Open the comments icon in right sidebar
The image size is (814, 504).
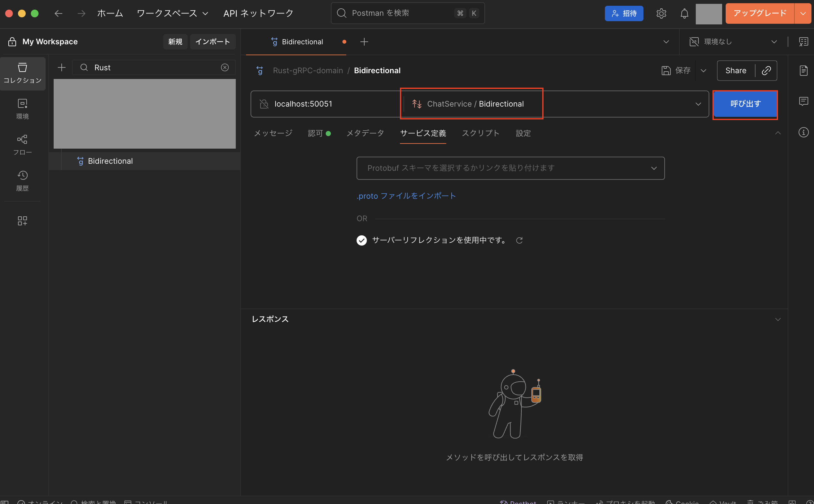pos(803,101)
